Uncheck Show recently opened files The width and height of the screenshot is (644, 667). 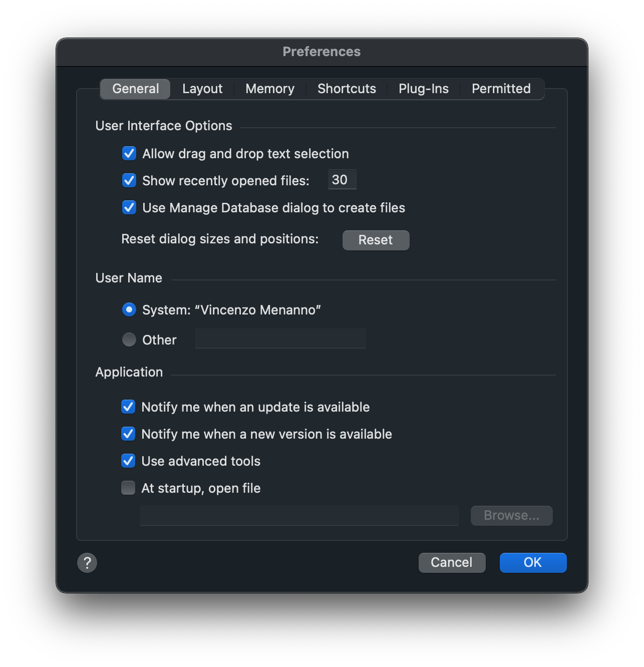[129, 181]
